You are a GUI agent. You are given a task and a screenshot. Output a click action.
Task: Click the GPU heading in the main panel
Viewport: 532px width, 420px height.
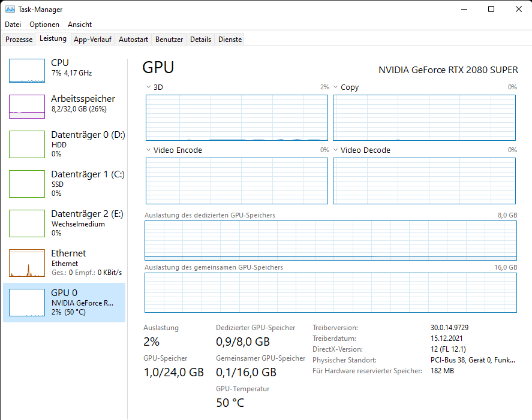[158, 67]
